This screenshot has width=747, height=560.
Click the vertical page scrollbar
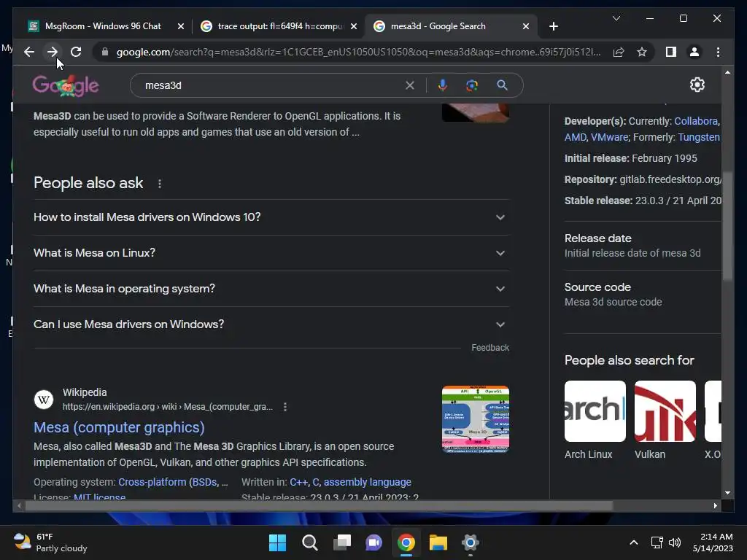(x=727, y=226)
